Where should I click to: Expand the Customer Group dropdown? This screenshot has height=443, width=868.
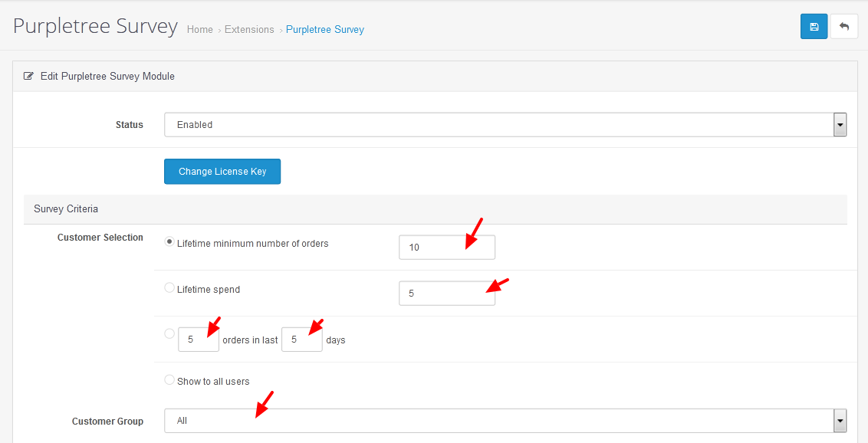click(505, 421)
